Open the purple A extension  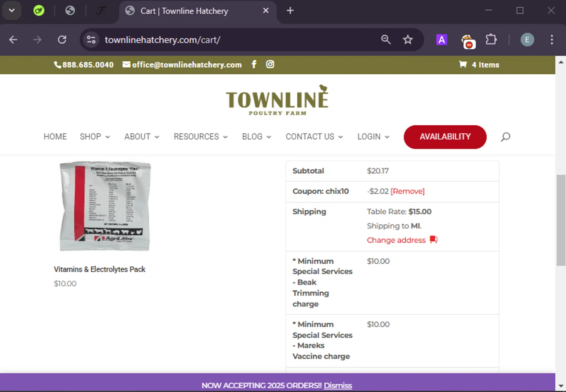coord(442,40)
